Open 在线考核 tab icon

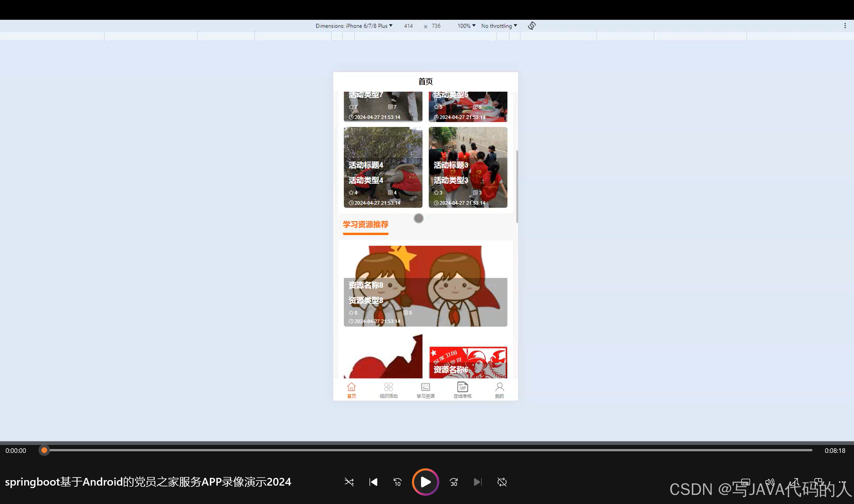pos(462,390)
